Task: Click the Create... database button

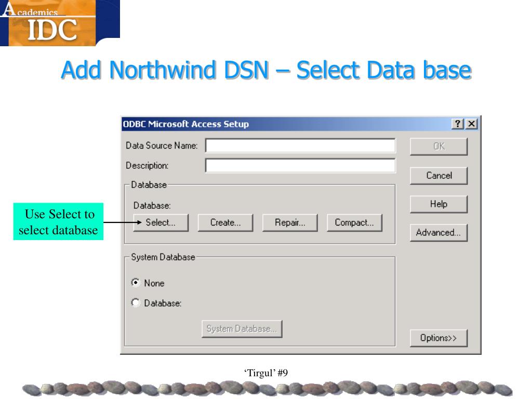Action: 225,222
